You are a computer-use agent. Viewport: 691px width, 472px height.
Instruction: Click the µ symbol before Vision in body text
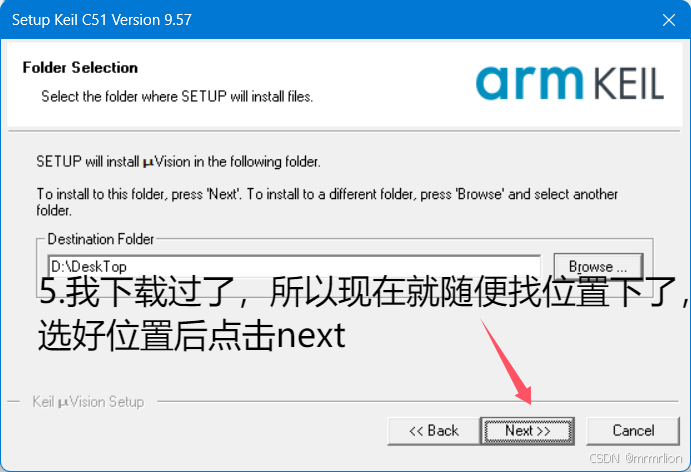(x=148, y=163)
